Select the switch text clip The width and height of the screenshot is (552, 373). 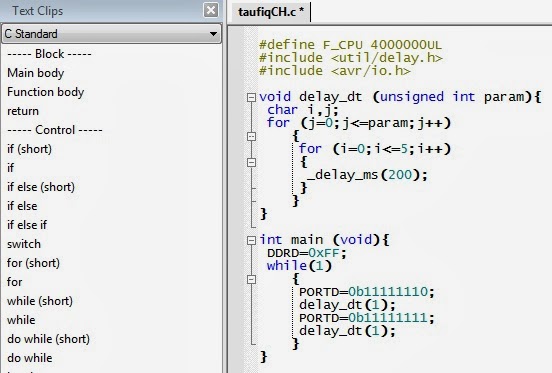(x=24, y=244)
